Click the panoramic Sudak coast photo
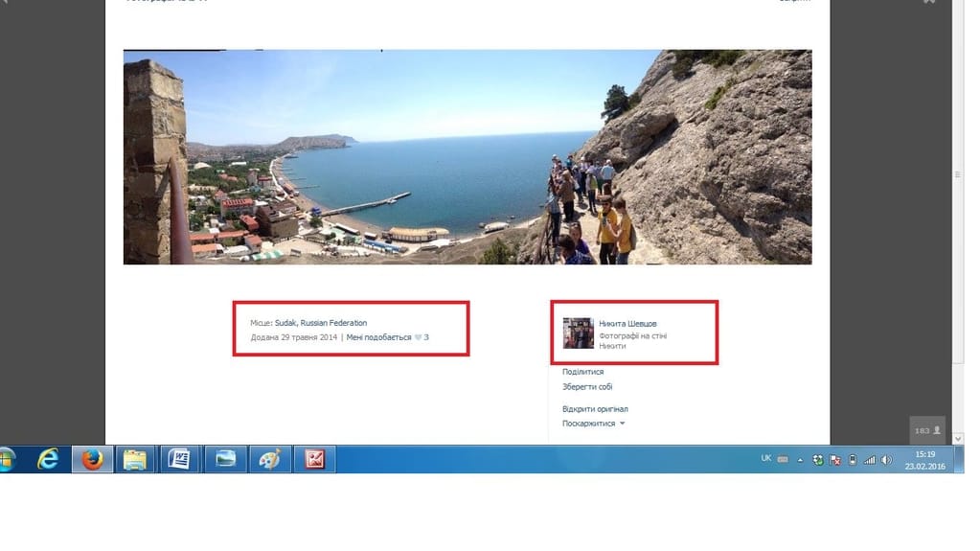The width and height of the screenshot is (980, 551). [467, 157]
